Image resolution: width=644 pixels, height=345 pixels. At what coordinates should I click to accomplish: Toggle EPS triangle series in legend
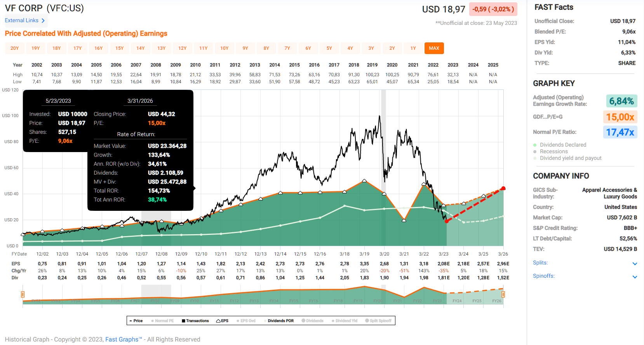[222, 321]
